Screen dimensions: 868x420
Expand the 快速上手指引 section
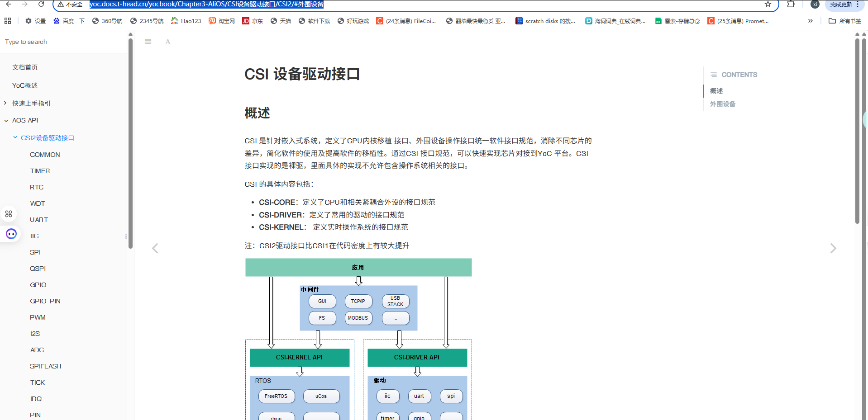5,103
